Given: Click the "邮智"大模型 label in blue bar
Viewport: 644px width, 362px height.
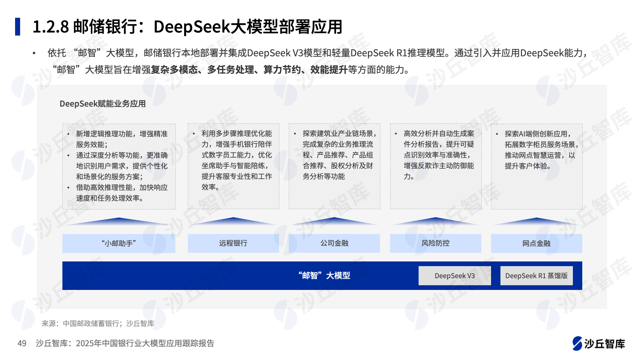Looking at the screenshot, I should pyautogui.click(x=324, y=276).
